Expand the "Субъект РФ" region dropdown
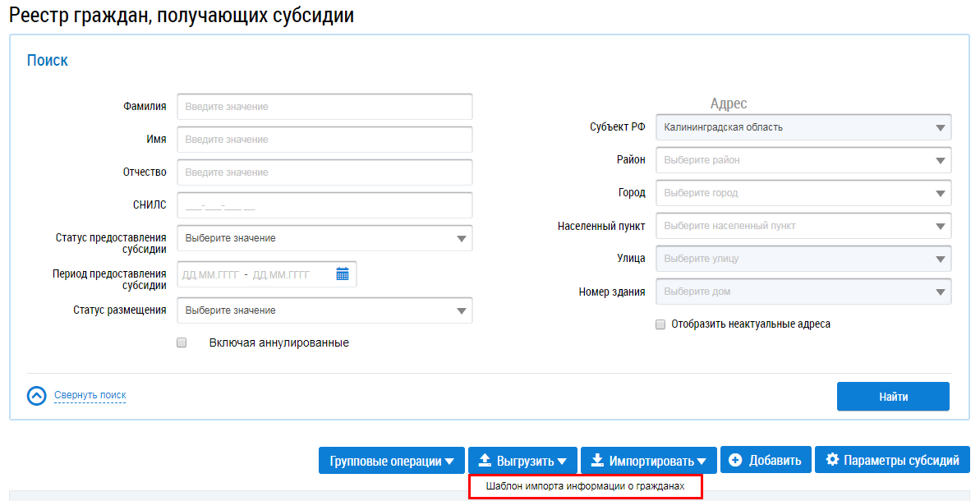 tap(803, 127)
